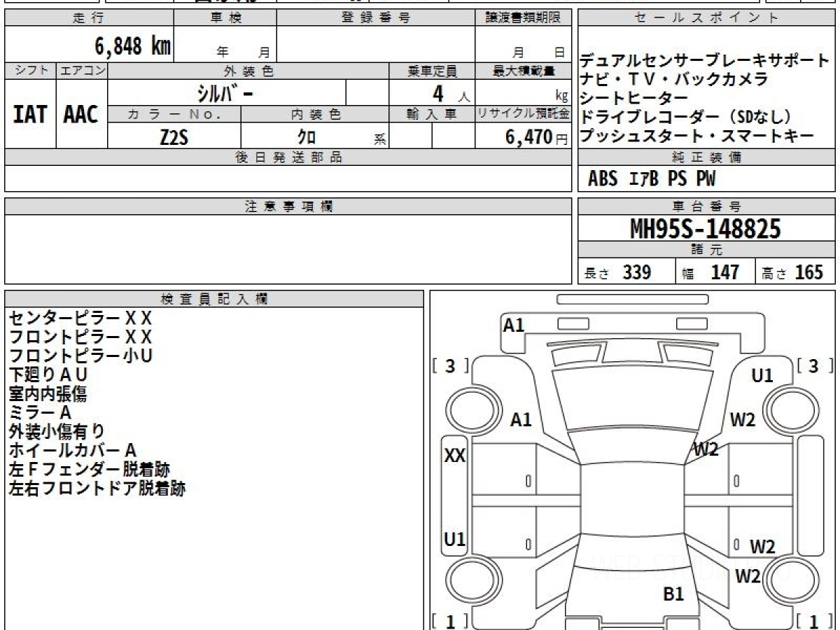Select the 下廻りＡＵ inspector note
This screenshot has height=630, width=840.
[x=48, y=374]
